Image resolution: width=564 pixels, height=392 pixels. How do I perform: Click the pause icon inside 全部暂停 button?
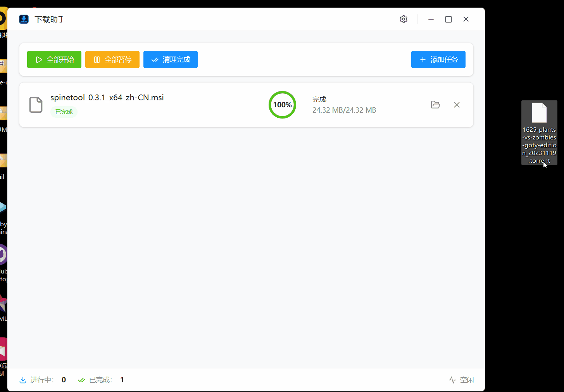point(97,59)
